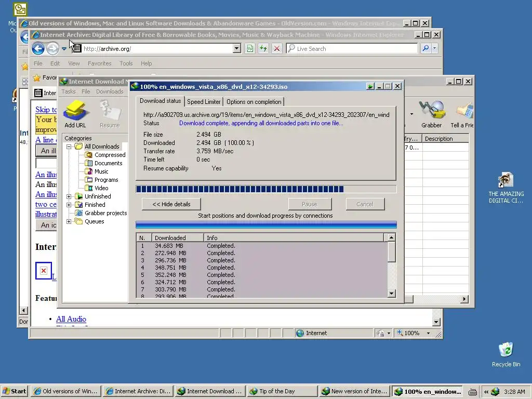
Task: Click the IDM list right scroll arrow
Action: click(x=464, y=299)
